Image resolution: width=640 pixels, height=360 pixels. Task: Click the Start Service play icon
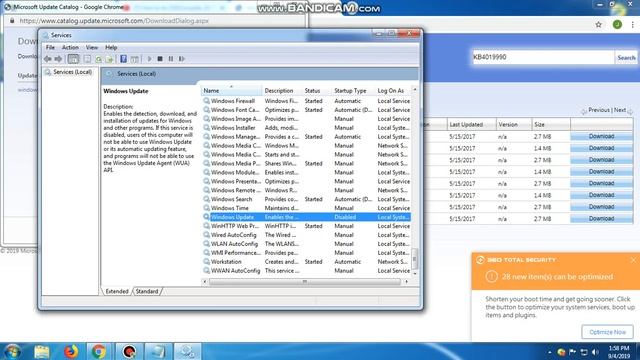click(149, 59)
